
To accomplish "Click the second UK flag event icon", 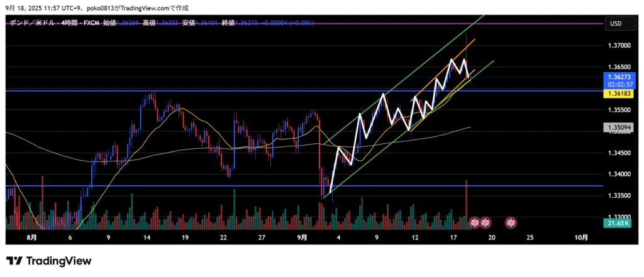I will tap(486, 222).
